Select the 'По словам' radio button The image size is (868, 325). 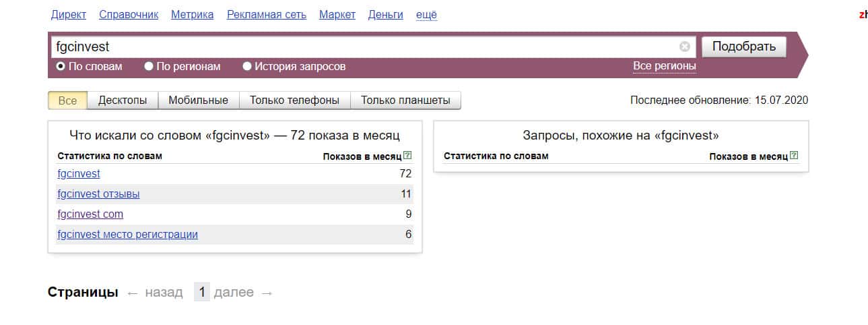[x=61, y=66]
